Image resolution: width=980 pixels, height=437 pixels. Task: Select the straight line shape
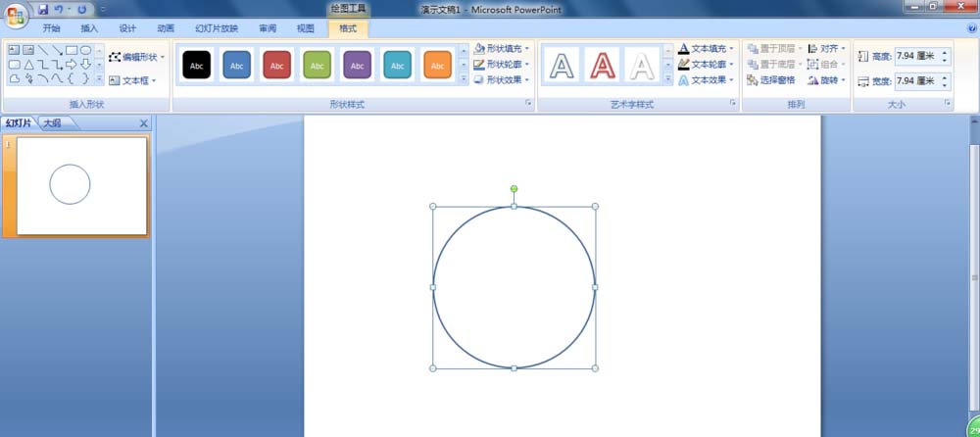(42, 50)
